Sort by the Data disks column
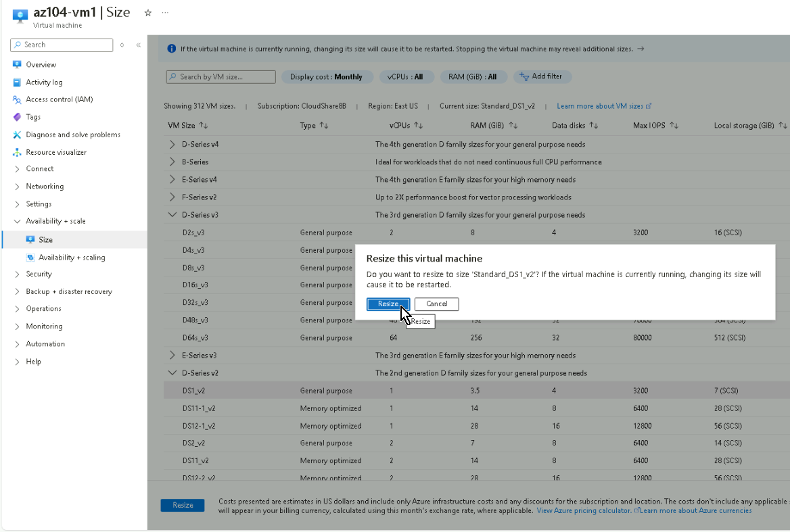Viewport: 790px width, 532px height. (x=575, y=125)
